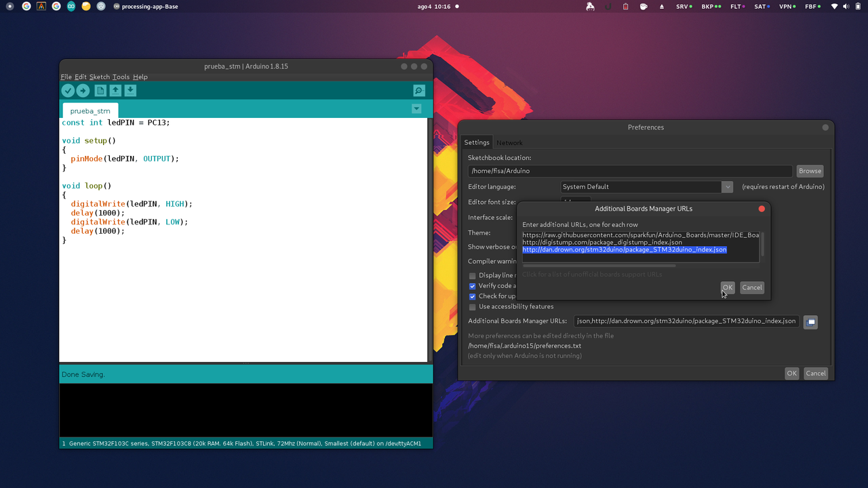Screen dimensions: 868x488
Task: Open the Additional Boards URLs editor window icon
Action: click(810, 322)
